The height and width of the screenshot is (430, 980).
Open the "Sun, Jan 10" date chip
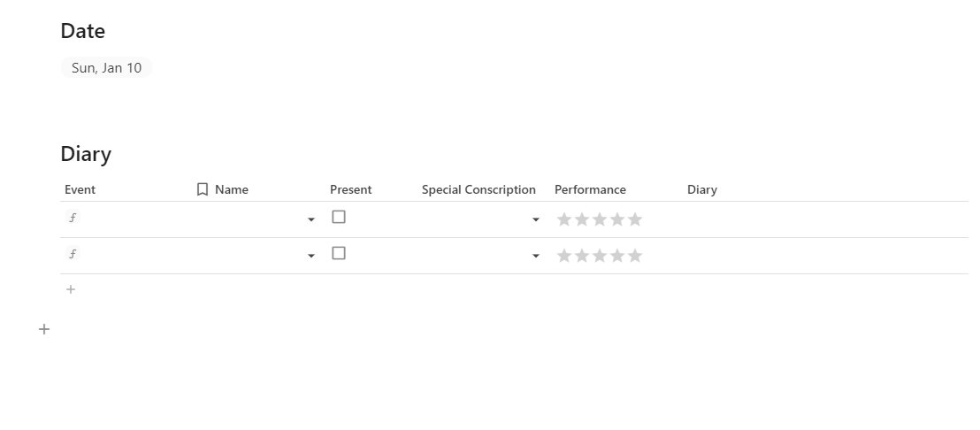[x=106, y=67]
